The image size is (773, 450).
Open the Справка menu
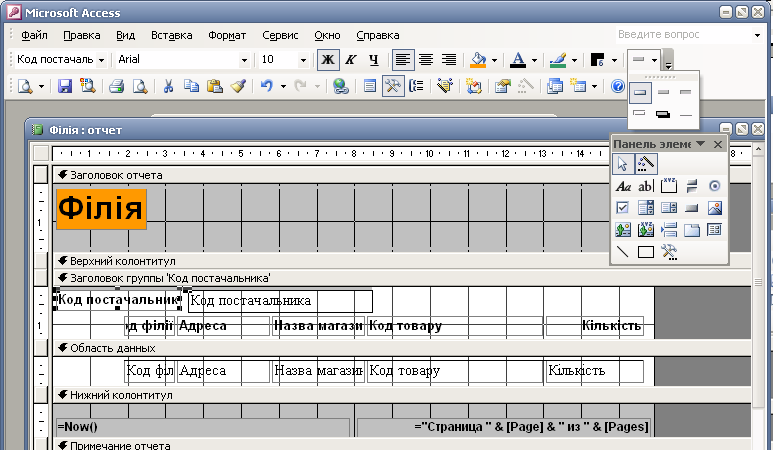[x=378, y=35]
